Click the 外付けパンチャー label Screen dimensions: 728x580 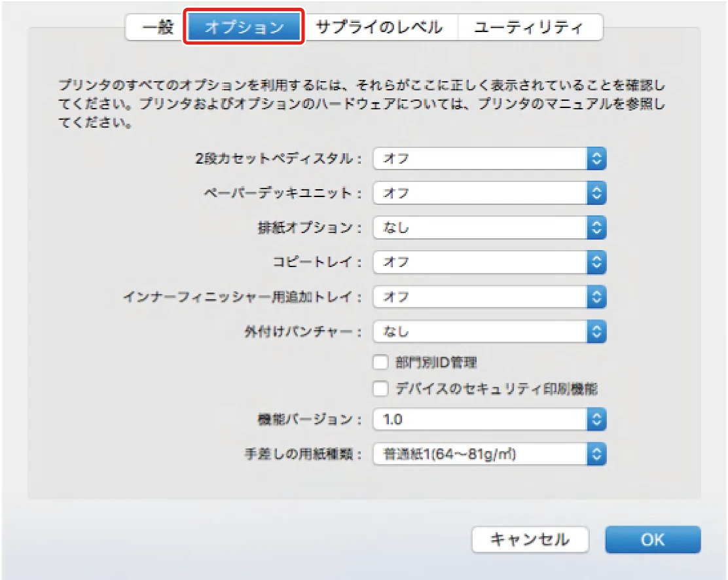[x=302, y=331]
